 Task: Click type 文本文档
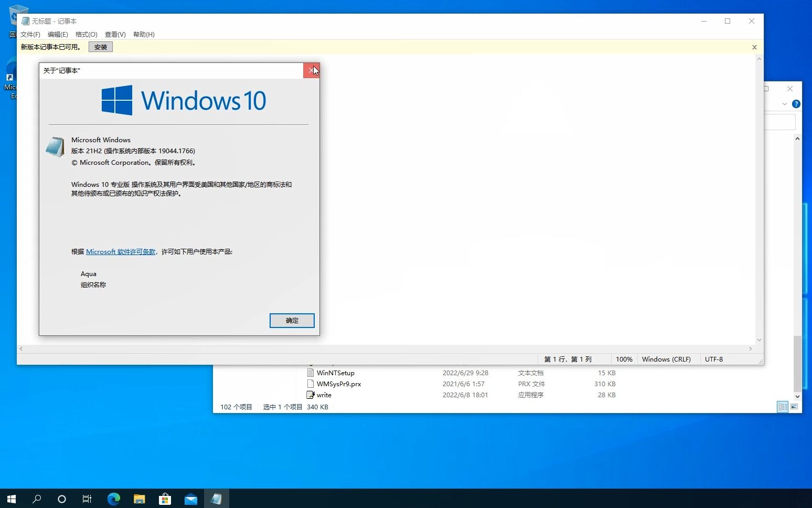[531, 373]
